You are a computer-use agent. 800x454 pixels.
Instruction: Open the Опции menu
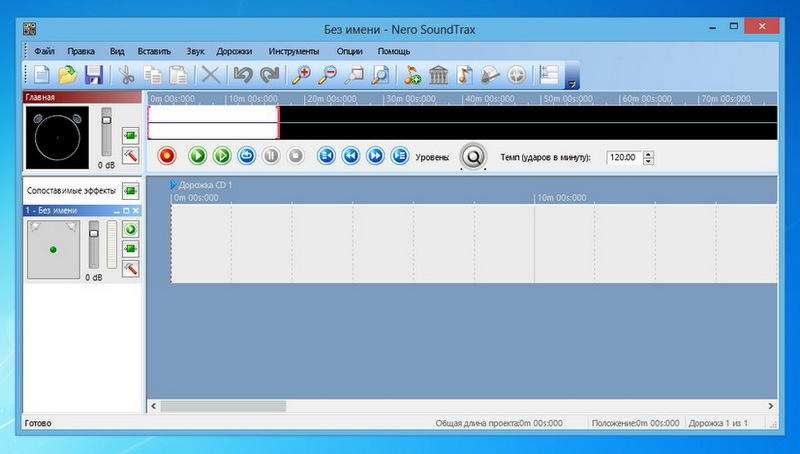349,51
